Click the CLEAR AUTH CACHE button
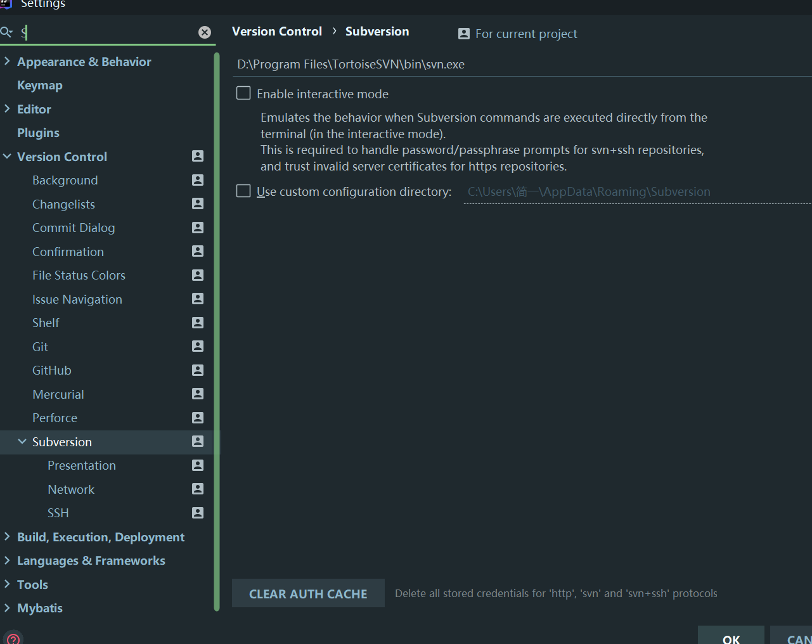The height and width of the screenshot is (644, 812). click(x=308, y=593)
